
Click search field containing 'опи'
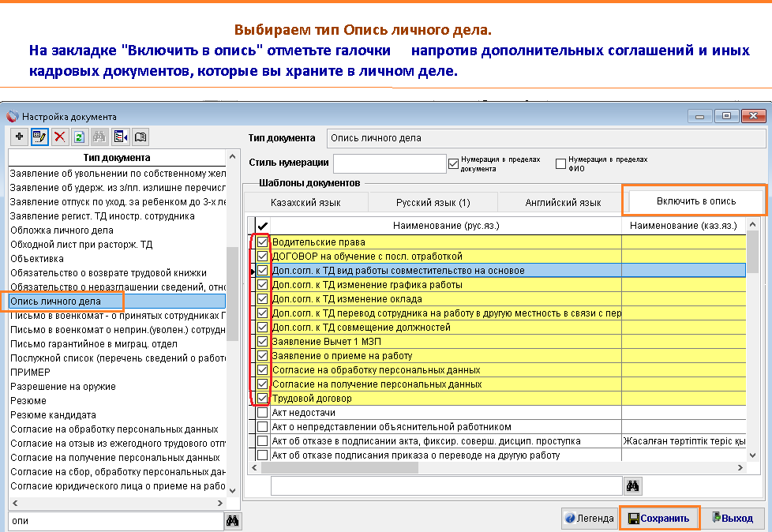[116, 521]
